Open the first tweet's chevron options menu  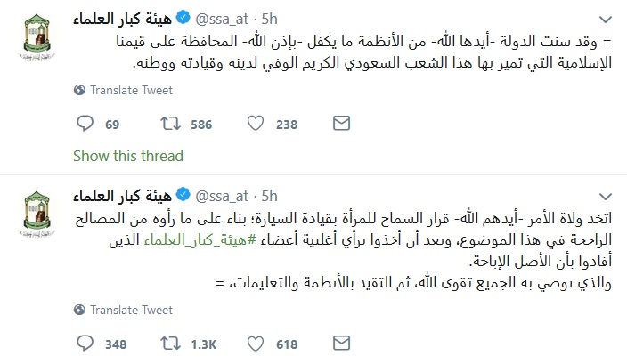(x=606, y=20)
